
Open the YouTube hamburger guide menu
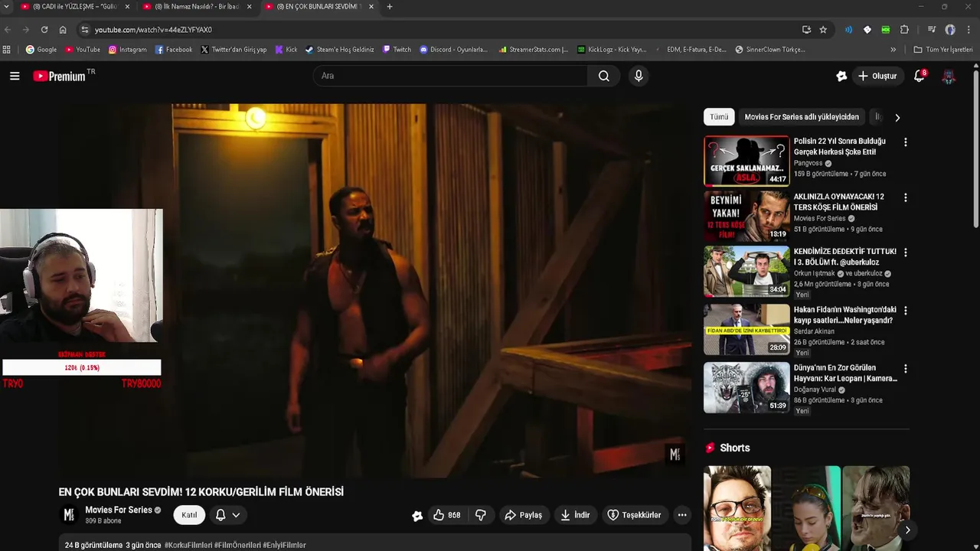point(15,76)
